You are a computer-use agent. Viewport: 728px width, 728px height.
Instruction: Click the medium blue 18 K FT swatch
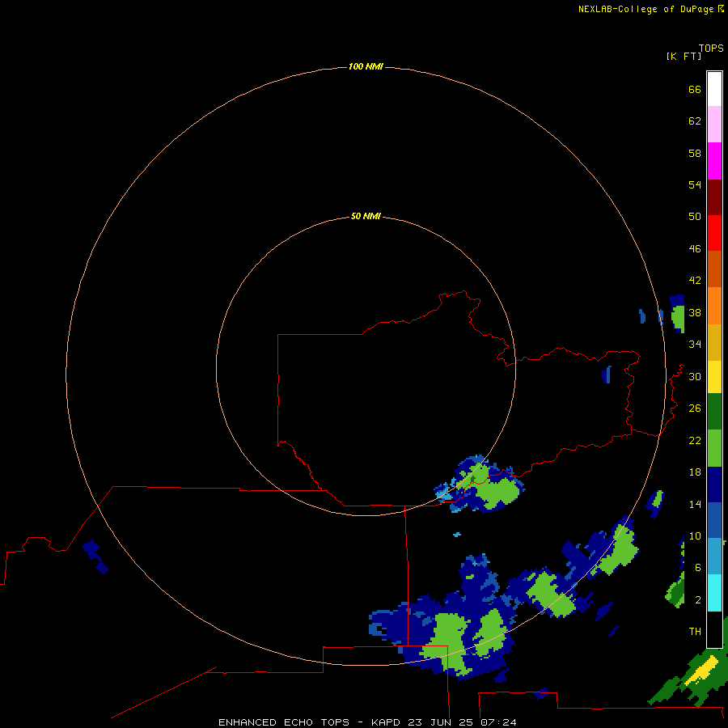pos(714,520)
